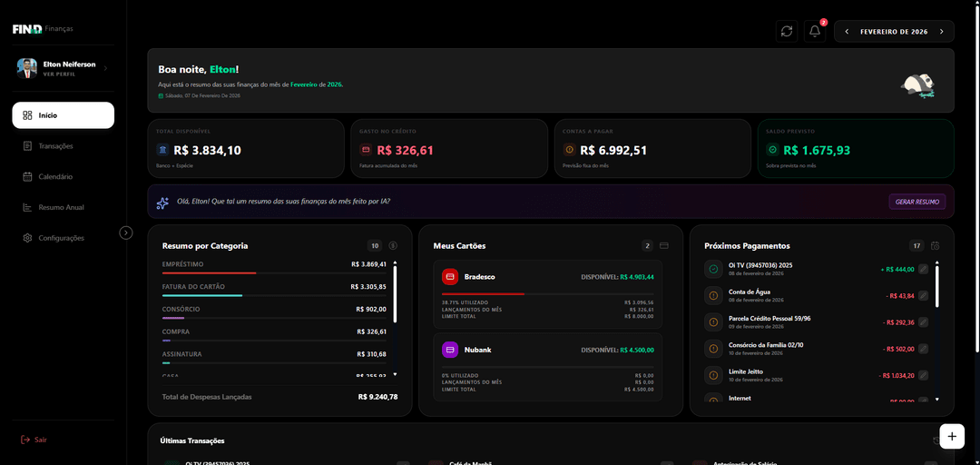Go to previous month arrow
Screen dimensions: 980x465
tap(847, 31)
